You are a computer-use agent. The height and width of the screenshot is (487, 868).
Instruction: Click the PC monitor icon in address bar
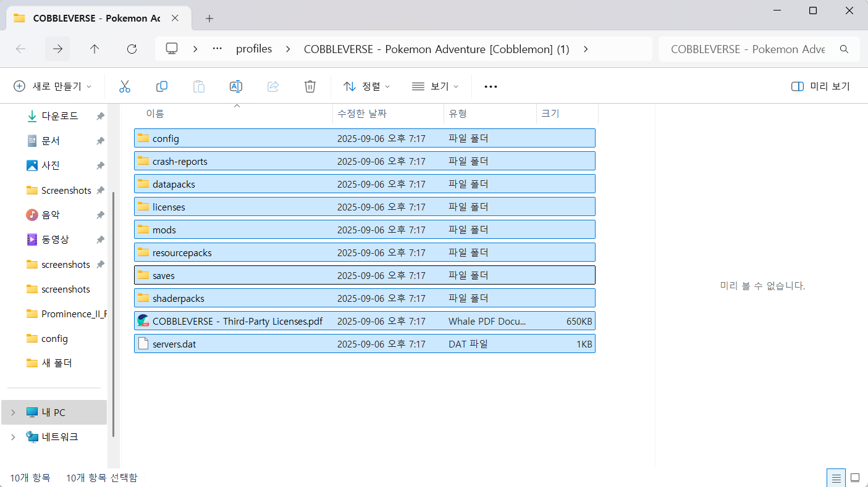click(x=172, y=49)
